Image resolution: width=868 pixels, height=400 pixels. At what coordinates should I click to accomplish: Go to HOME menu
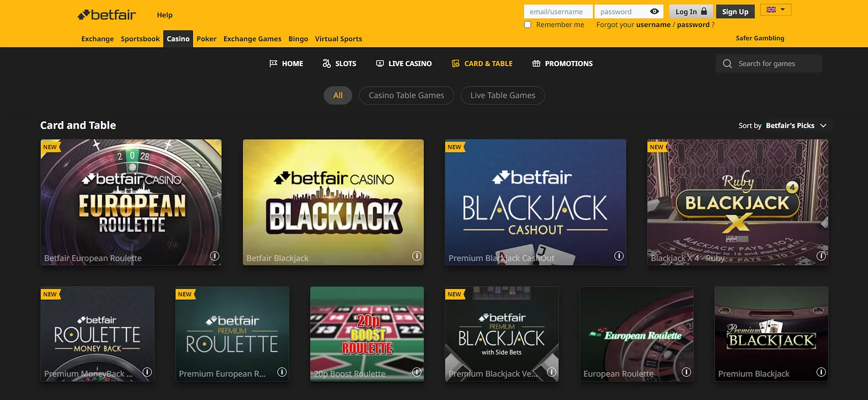286,64
